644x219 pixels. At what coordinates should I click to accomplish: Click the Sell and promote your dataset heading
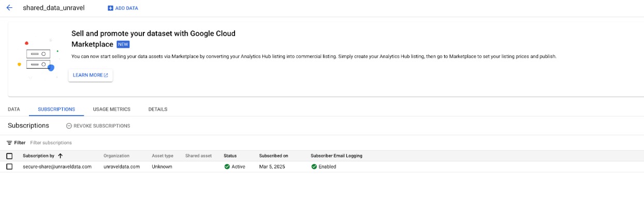(x=153, y=39)
